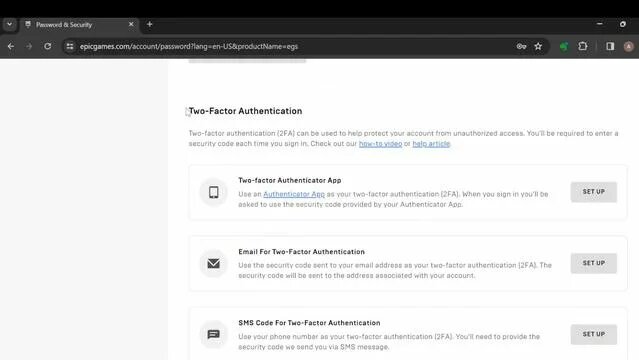Click the envelope icon for Email 2FA

click(x=214, y=263)
